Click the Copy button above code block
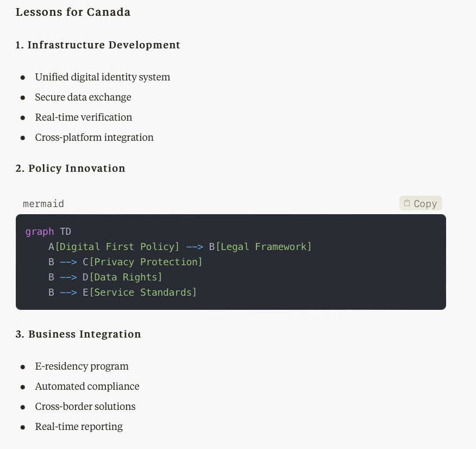 421,203
